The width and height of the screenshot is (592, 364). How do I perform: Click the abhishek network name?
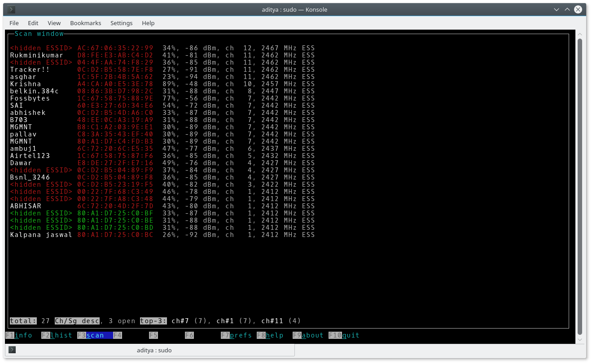click(28, 113)
